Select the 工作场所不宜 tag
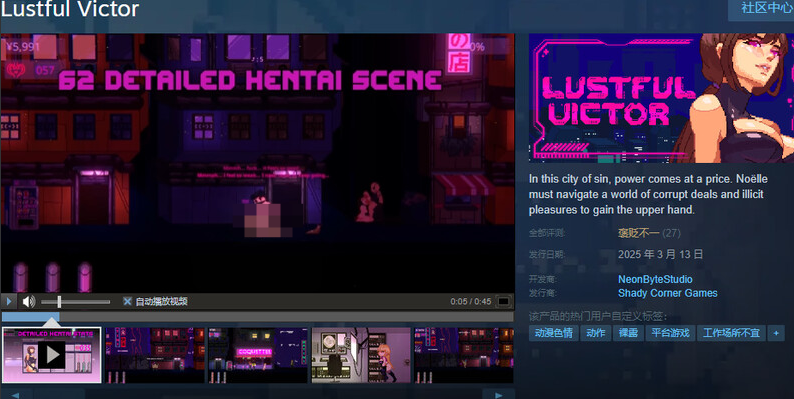Image resolution: width=794 pixels, height=399 pixels. (731, 333)
